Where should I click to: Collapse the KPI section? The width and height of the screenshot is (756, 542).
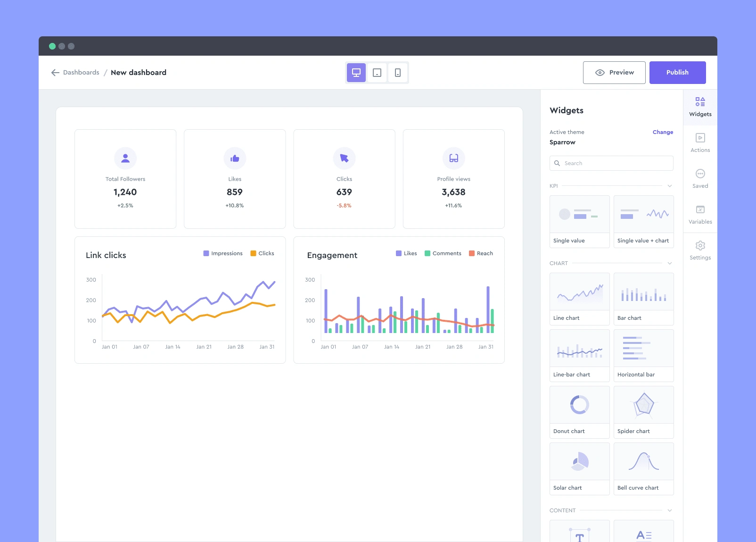(670, 186)
